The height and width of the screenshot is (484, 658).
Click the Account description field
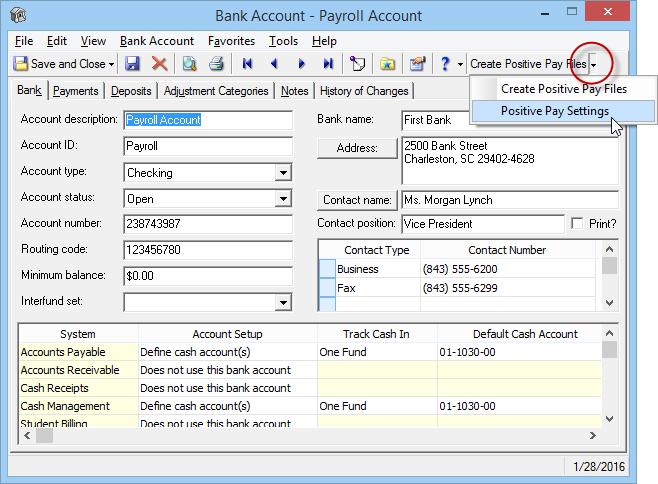[x=208, y=120]
